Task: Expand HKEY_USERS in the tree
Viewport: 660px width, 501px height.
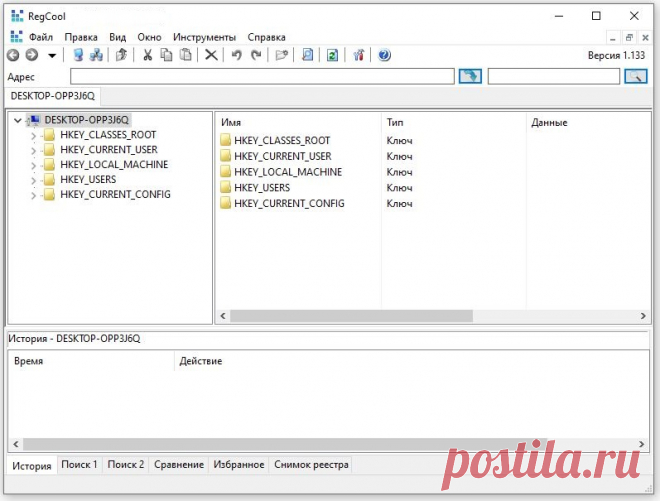Action: coord(34,180)
